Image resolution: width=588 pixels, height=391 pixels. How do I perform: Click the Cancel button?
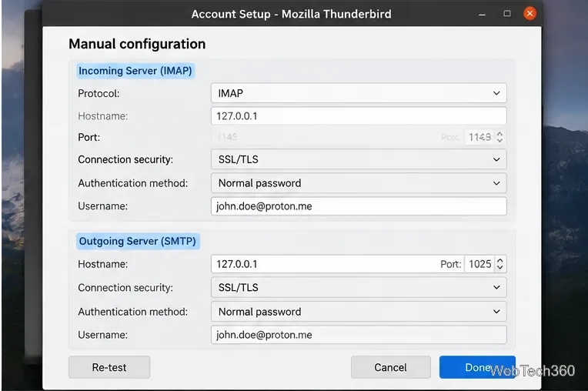coord(390,367)
